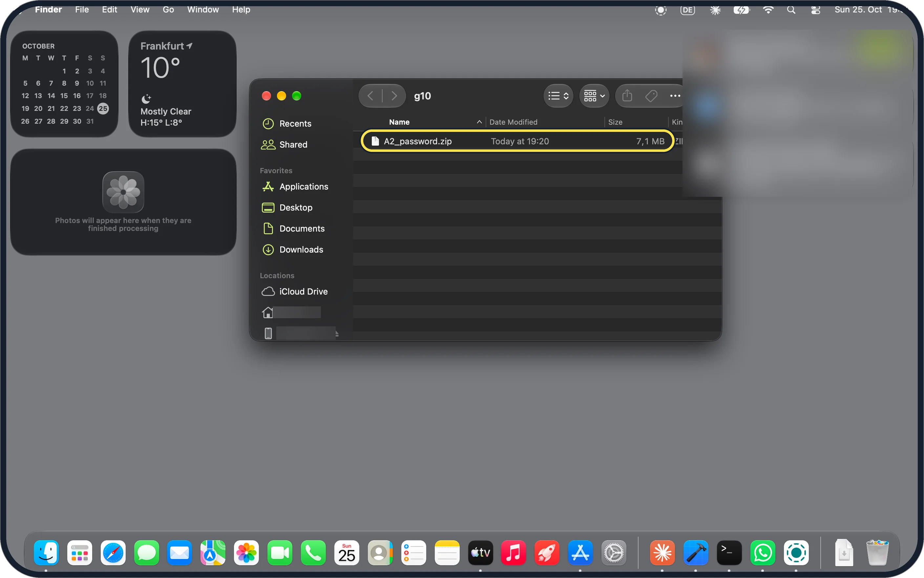Go forward in the Finder window

click(394, 95)
